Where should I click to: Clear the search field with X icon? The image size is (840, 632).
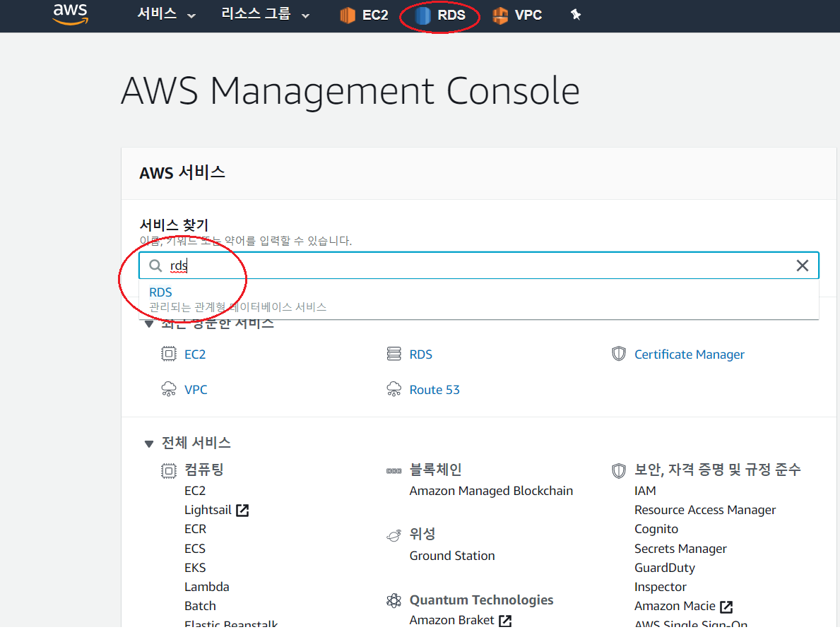802,266
